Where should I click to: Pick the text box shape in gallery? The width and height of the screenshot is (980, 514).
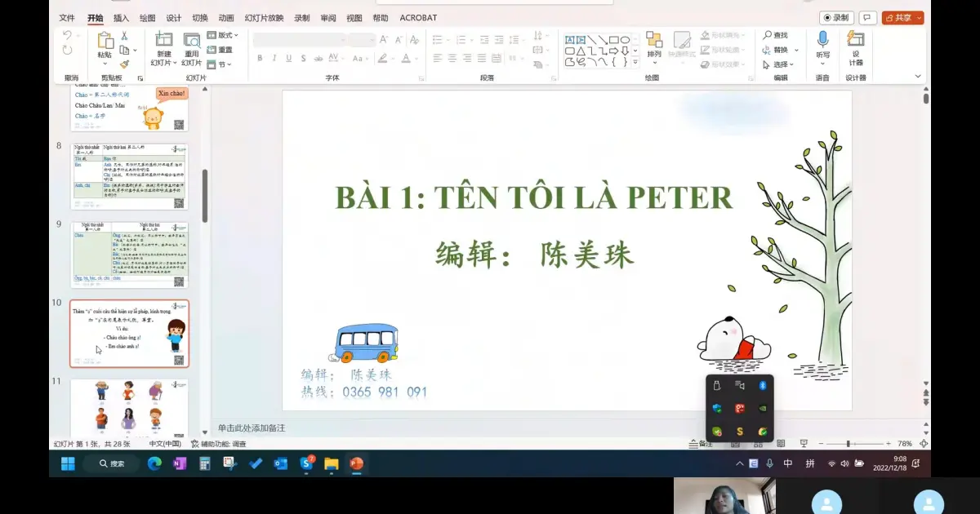tap(570, 39)
